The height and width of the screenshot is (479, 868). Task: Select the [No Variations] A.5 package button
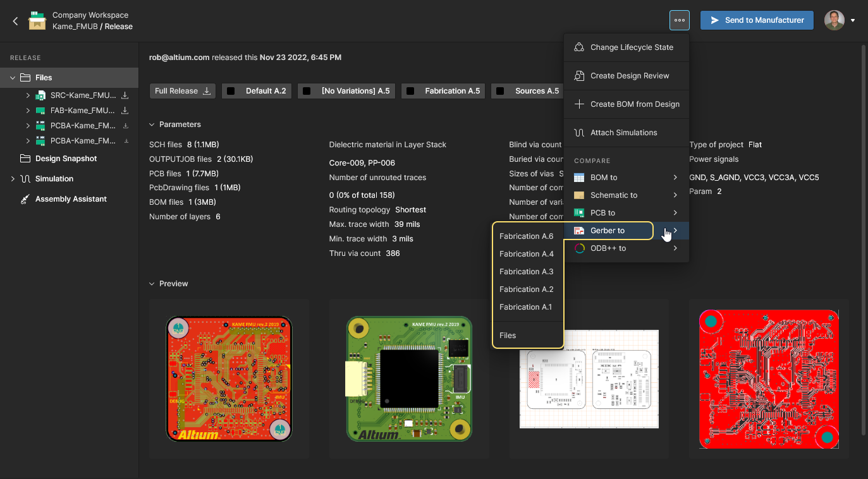(346, 91)
